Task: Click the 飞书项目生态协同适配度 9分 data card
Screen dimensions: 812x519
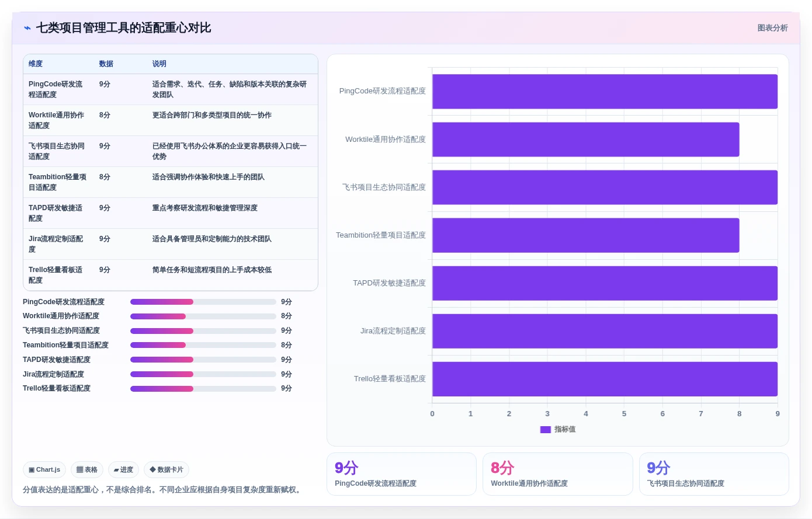Action: click(714, 474)
